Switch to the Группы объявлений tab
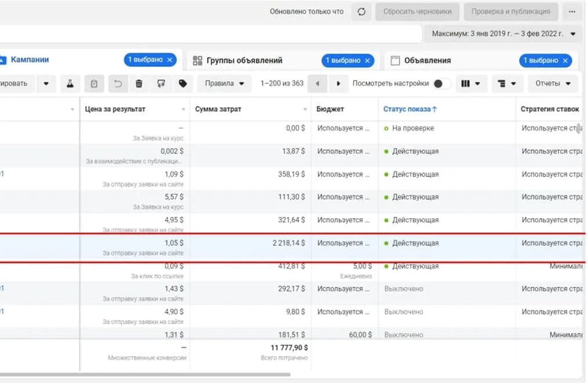The width and height of the screenshot is (588, 383). coord(245,60)
